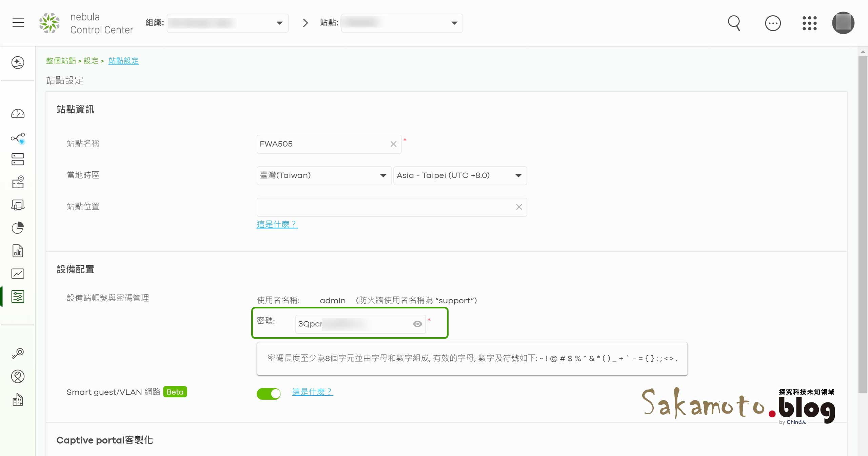Open the settings sliders sidebar icon
Screen dimensions: 868x456
click(18, 297)
